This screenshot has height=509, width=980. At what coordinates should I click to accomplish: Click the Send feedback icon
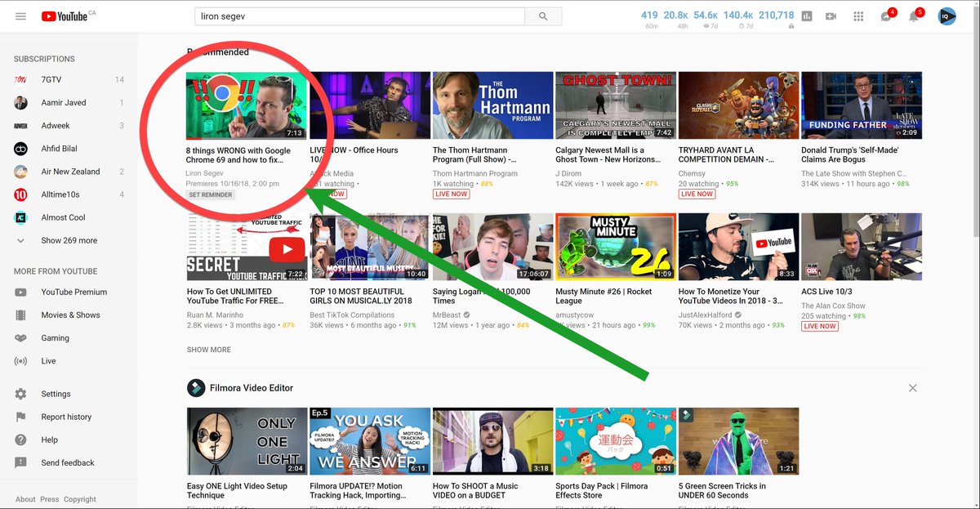click(21, 462)
